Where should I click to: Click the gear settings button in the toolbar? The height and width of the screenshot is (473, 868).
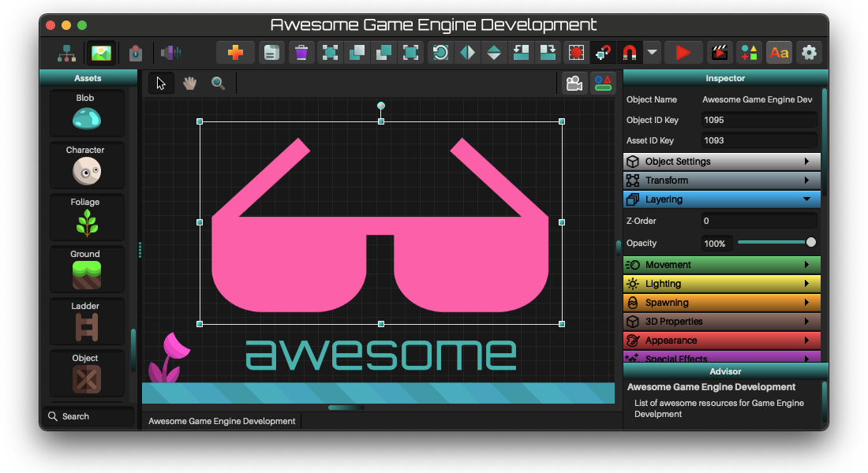(808, 52)
